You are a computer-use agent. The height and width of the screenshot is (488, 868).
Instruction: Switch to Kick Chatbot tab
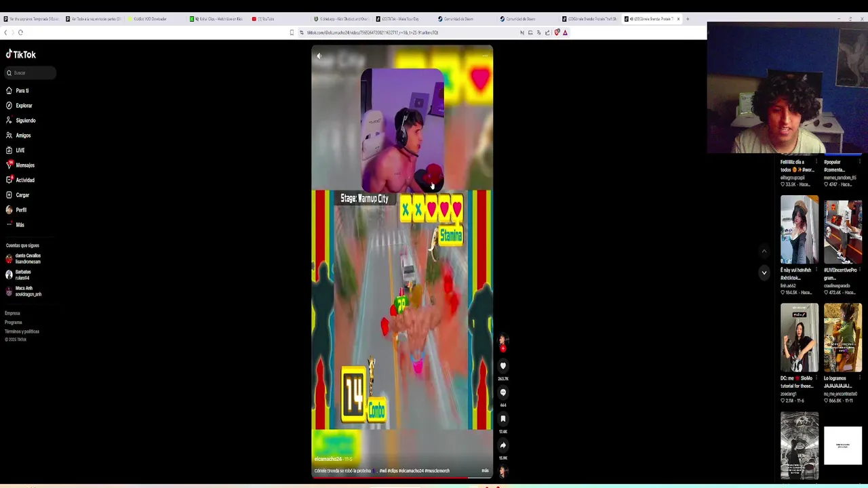[341, 19]
